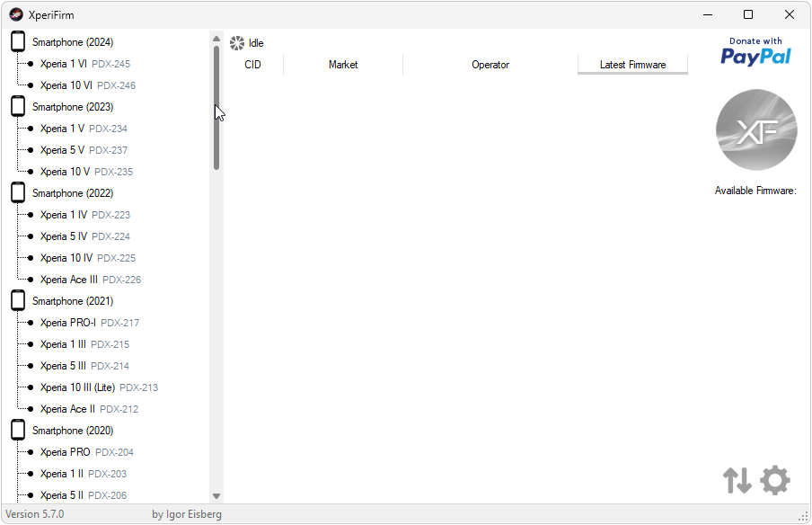The height and width of the screenshot is (525, 812).
Task: Collapse the Smartphone (2023) group
Action: (x=72, y=107)
